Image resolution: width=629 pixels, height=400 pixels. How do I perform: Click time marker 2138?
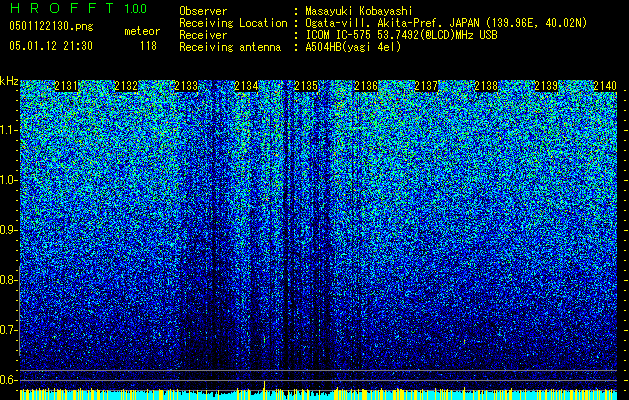coord(486,86)
